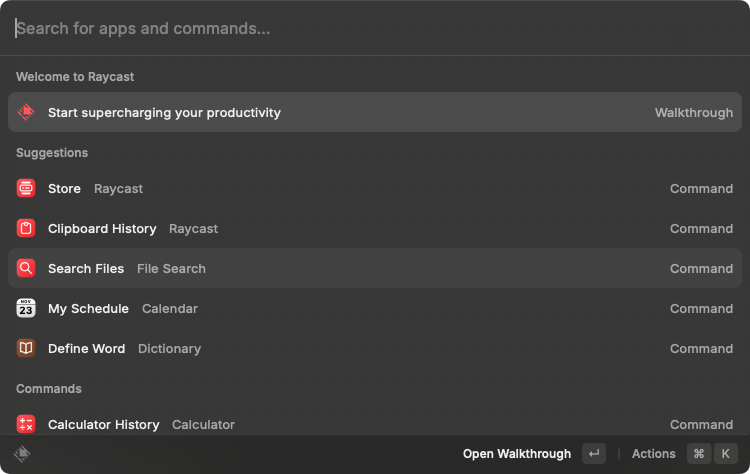Select the Clipboard History text

tap(102, 229)
